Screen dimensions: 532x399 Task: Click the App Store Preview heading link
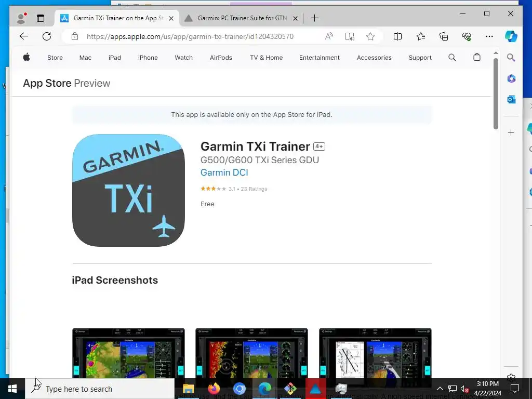[66, 83]
